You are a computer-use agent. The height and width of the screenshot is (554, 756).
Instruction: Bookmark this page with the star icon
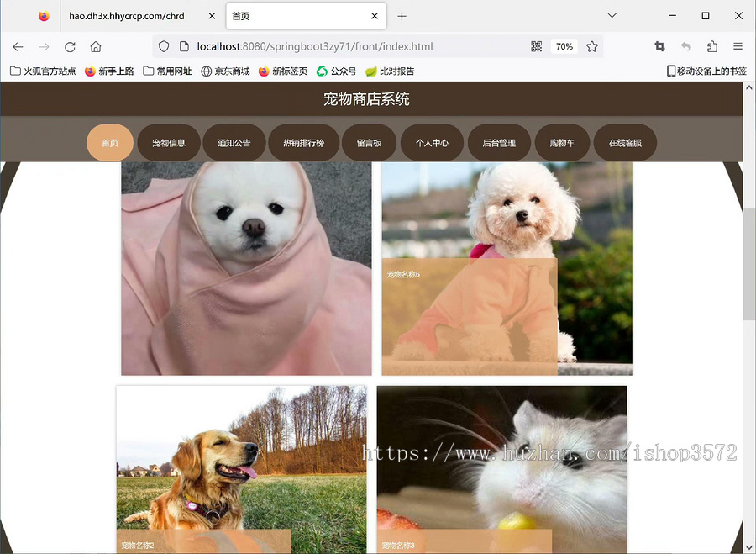pos(592,46)
